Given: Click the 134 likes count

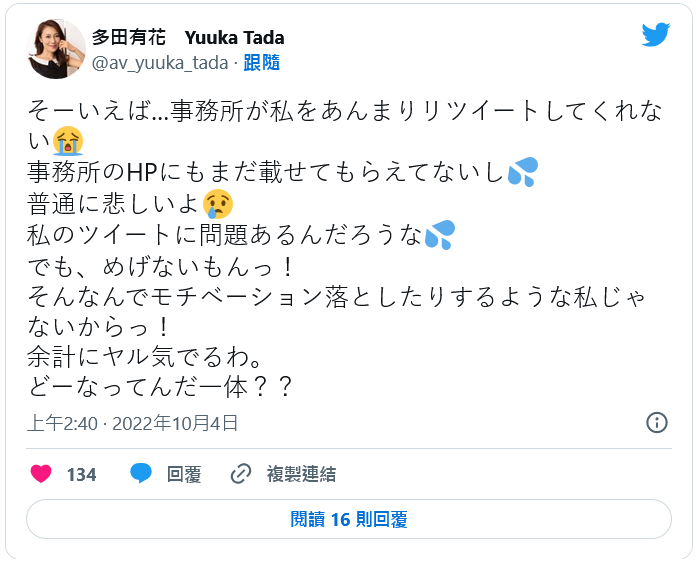Looking at the screenshot, I should click(x=81, y=475).
